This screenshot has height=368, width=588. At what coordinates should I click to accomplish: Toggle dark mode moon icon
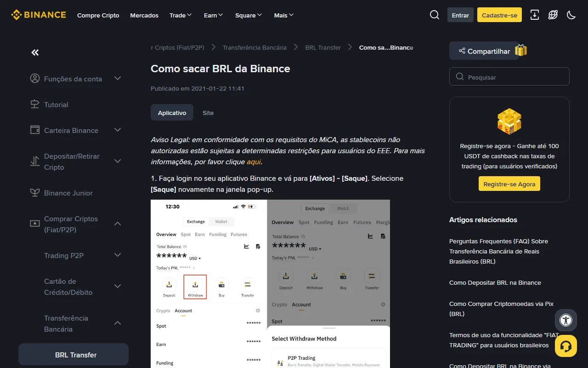[x=571, y=15]
